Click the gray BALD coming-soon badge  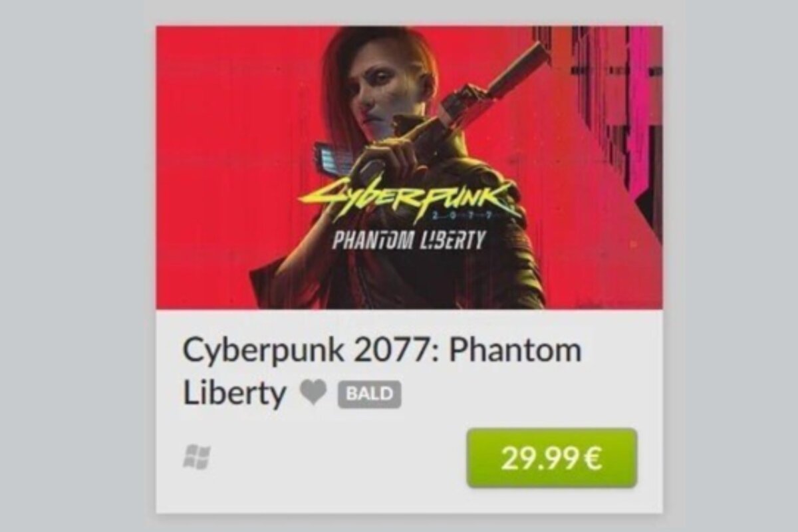369,395
